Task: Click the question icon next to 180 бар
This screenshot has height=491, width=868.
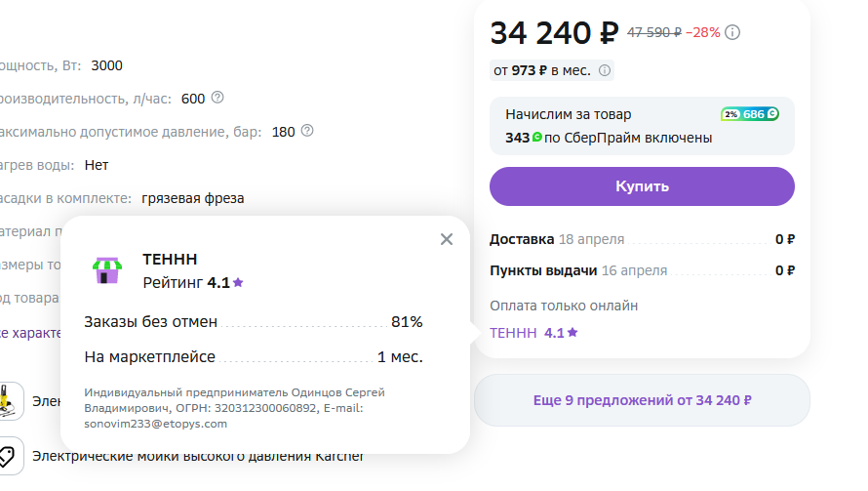Action: click(306, 131)
